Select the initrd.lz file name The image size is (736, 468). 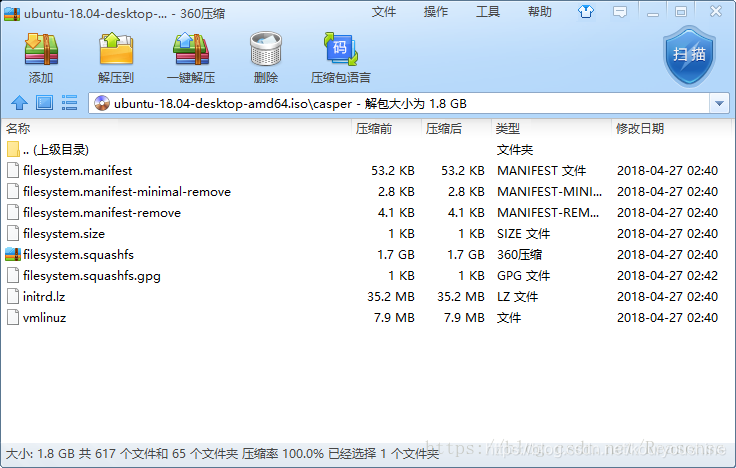44,297
